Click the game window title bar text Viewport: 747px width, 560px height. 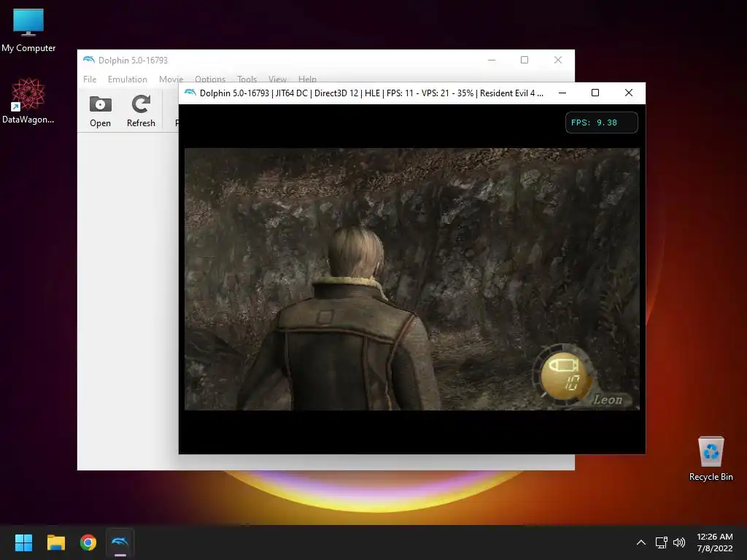pos(371,93)
